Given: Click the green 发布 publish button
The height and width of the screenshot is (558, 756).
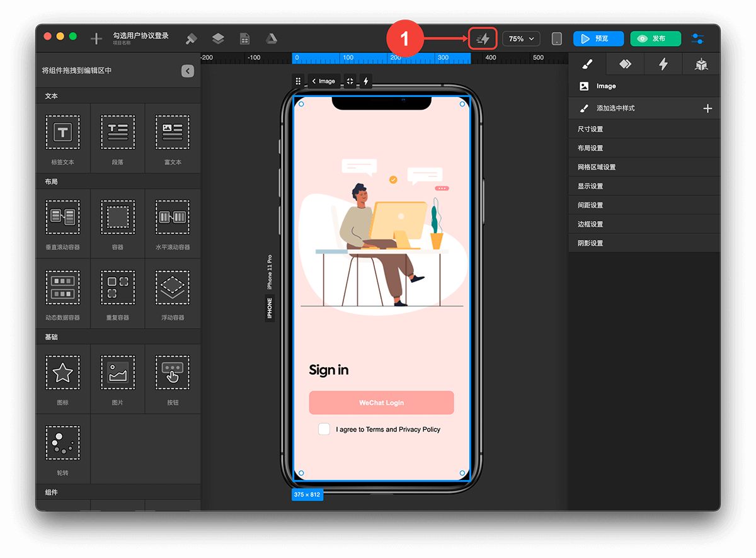Looking at the screenshot, I should coord(655,39).
